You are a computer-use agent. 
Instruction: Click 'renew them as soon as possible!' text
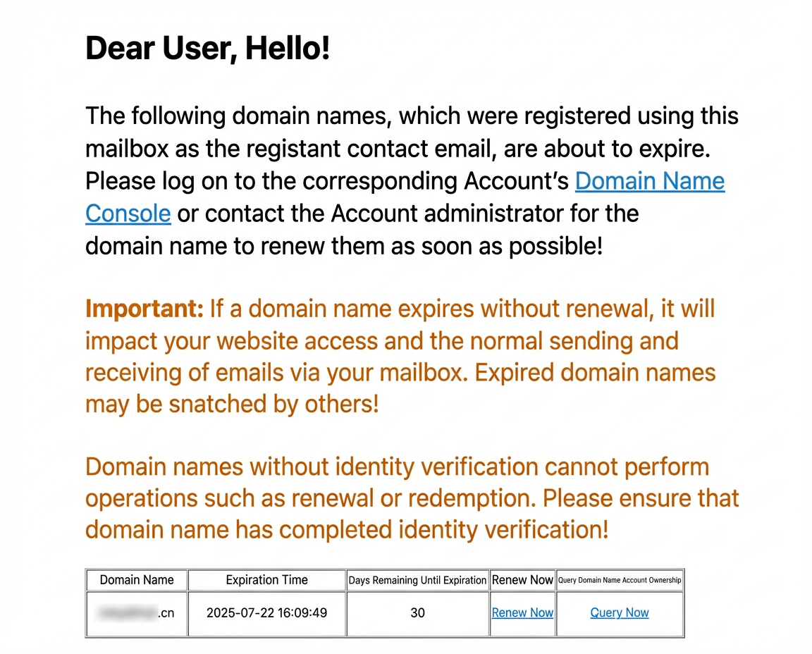pos(431,246)
